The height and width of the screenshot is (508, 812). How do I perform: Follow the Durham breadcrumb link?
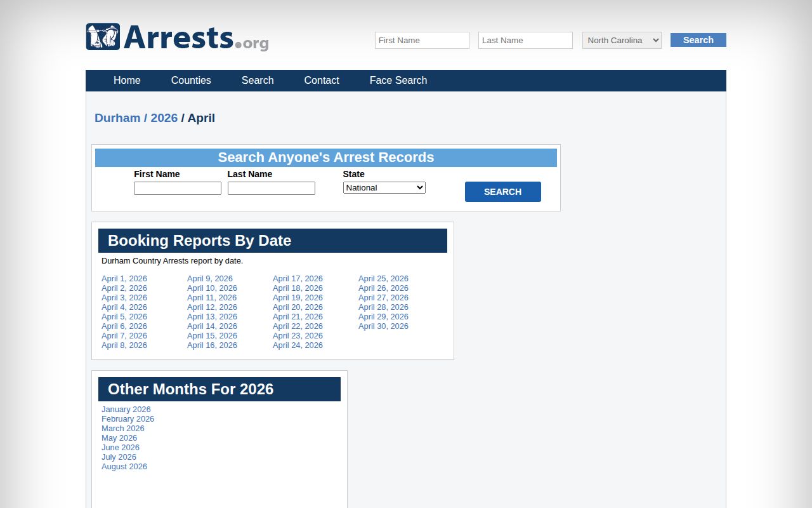[x=117, y=118]
